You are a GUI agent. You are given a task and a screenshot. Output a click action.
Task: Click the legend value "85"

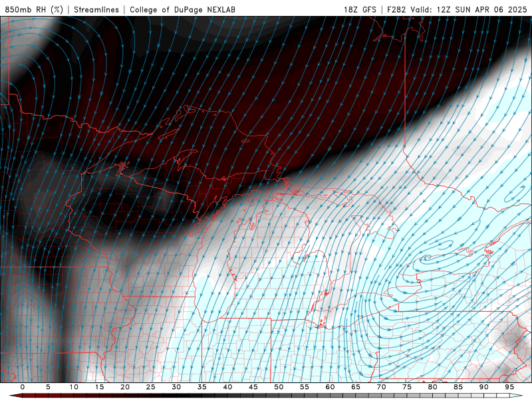pyautogui.click(x=458, y=387)
